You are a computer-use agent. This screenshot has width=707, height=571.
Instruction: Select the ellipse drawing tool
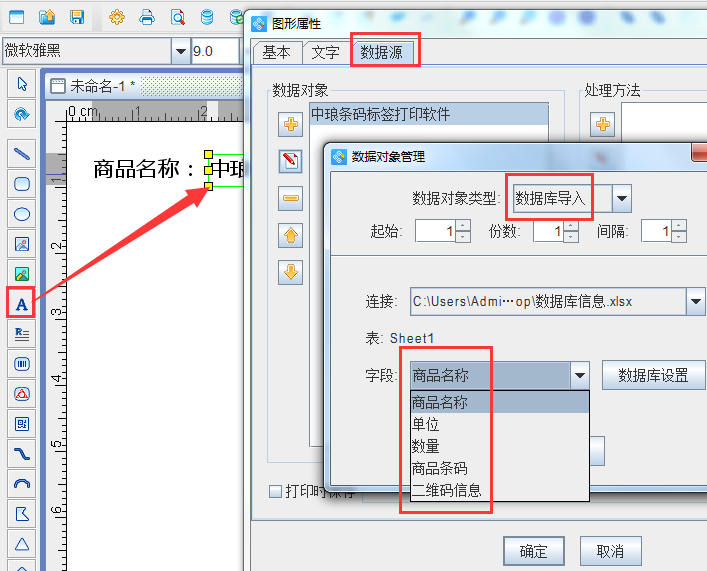pos(22,214)
